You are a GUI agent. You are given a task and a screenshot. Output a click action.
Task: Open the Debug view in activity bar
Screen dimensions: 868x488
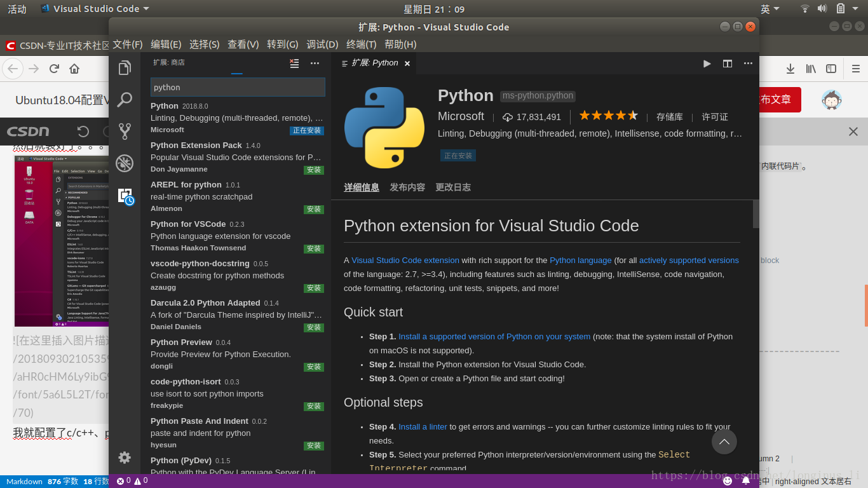click(x=125, y=163)
